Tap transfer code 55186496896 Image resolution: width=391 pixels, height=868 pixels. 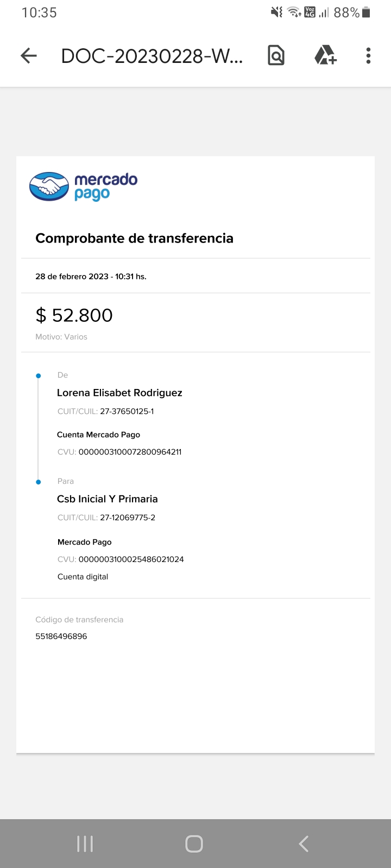pos(61,636)
